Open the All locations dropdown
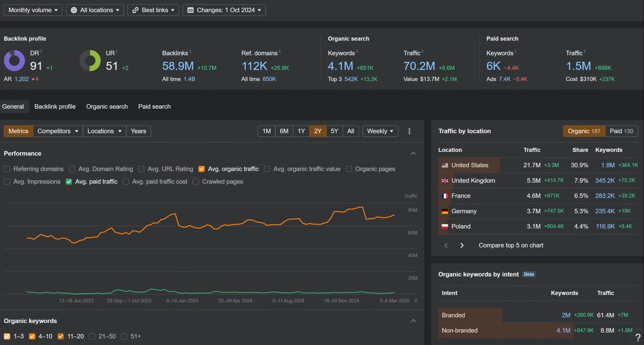This screenshot has height=345, width=644. point(95,10)
